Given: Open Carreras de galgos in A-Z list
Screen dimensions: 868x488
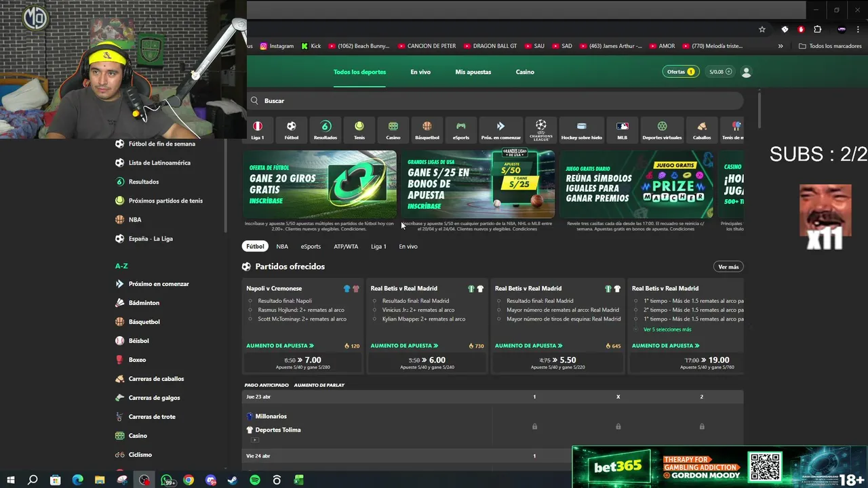Looking at the screenshot, I should 154,398.
